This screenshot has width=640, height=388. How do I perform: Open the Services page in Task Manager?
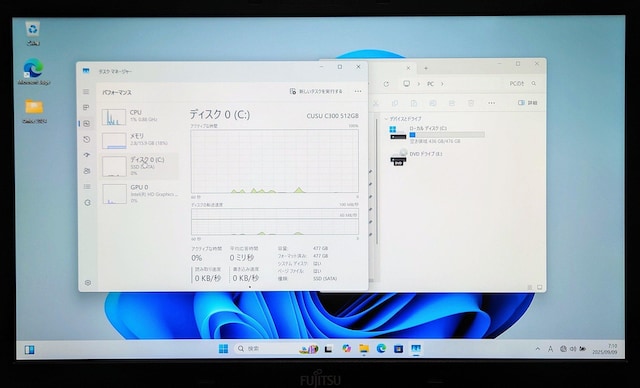87,202
